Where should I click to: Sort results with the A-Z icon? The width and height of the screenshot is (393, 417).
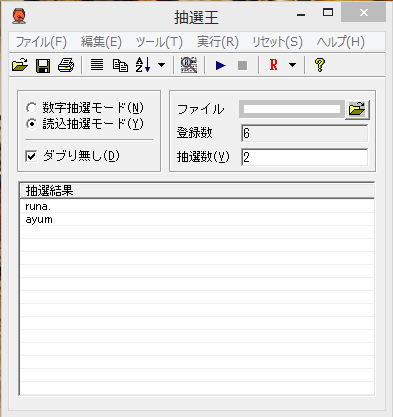coord(143,65)
